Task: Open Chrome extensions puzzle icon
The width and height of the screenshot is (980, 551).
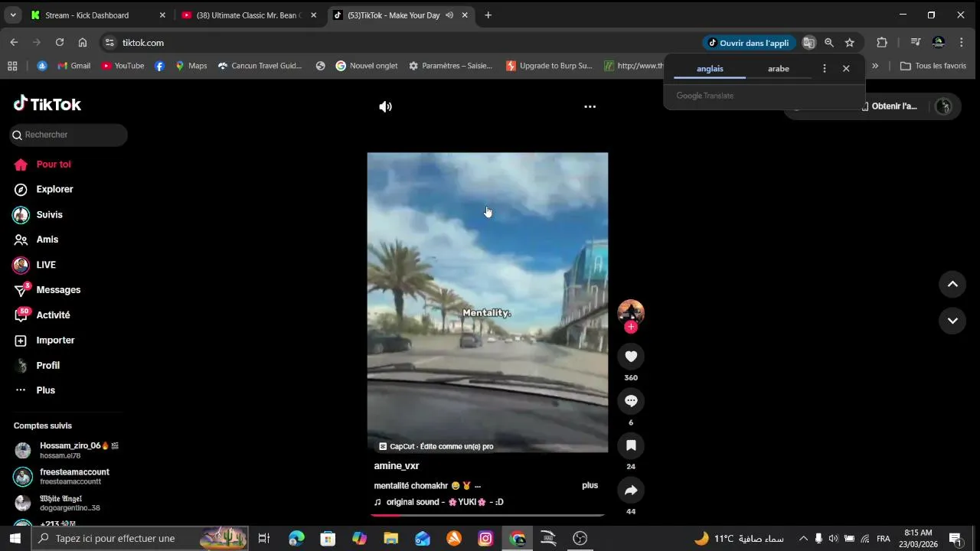Action: point(882,43)
